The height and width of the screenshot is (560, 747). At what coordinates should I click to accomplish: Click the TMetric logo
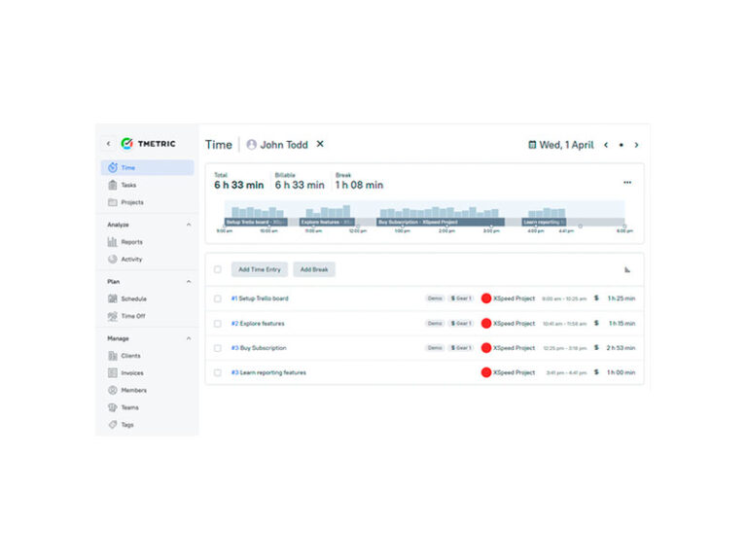pyautogui.click(x=148, y=143)
